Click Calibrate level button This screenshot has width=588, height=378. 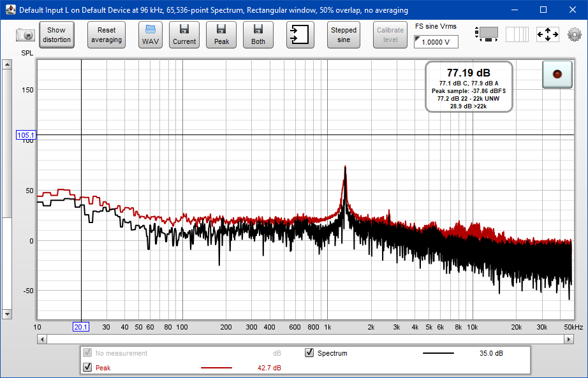click(x=390, y=35)
